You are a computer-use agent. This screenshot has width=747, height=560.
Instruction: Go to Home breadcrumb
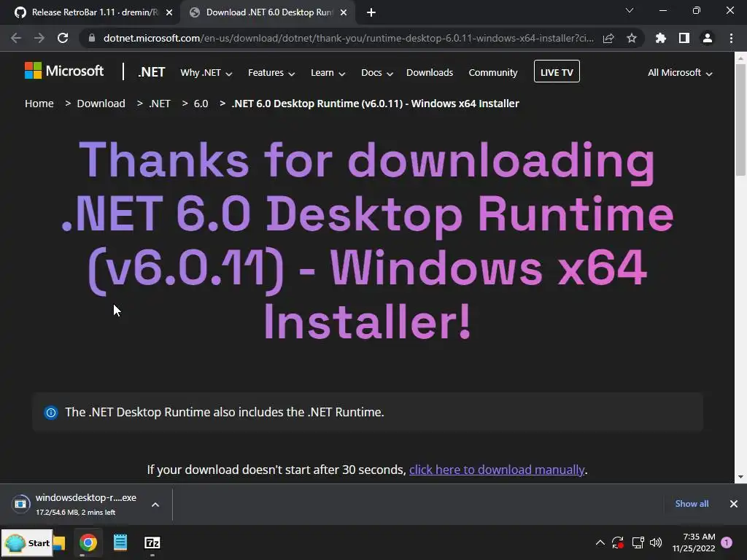click(x=39, y=104)
